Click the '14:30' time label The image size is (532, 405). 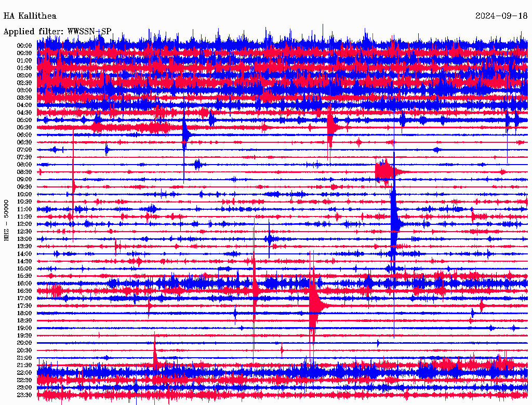pyautogui.click(x=24, y=261)
